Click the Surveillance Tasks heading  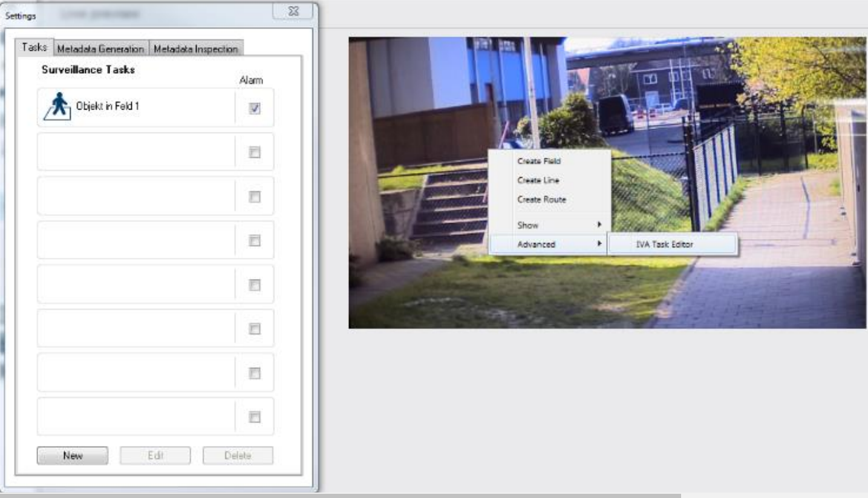tap(88, 70)
